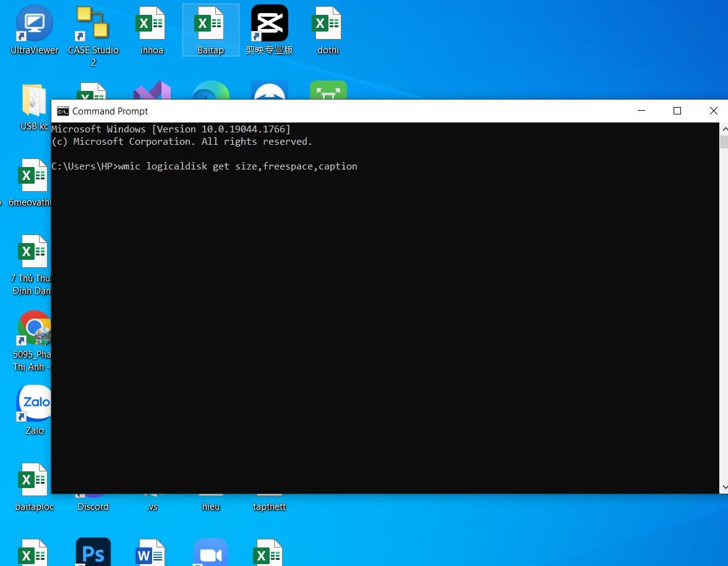Click the green screen-capture app icon

pyautogui.click(x=328, y=90)
